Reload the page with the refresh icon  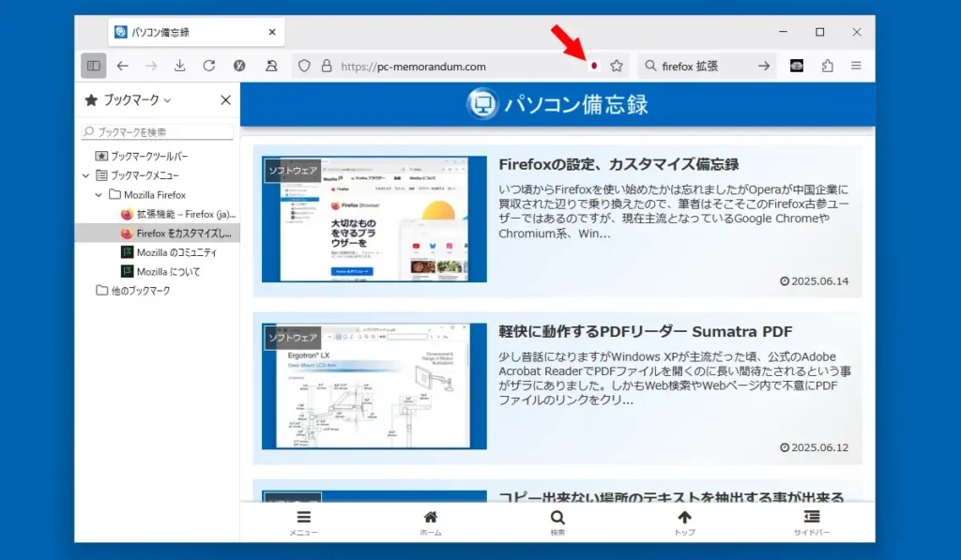209,66
